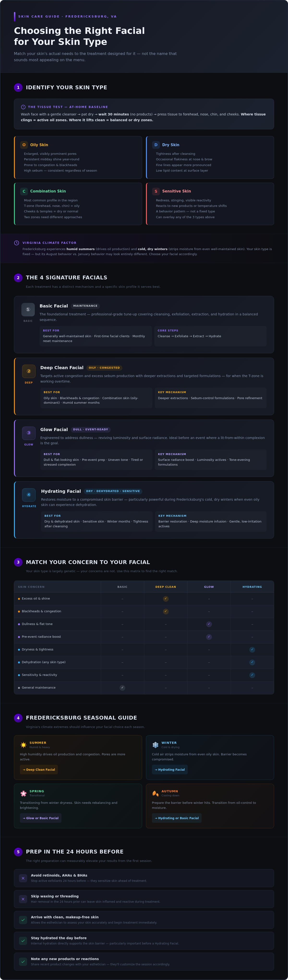Click the Tissue Test info icon
Image resolution: width=288 pixels, height=980 pixels.
click(x=23, y=107)
